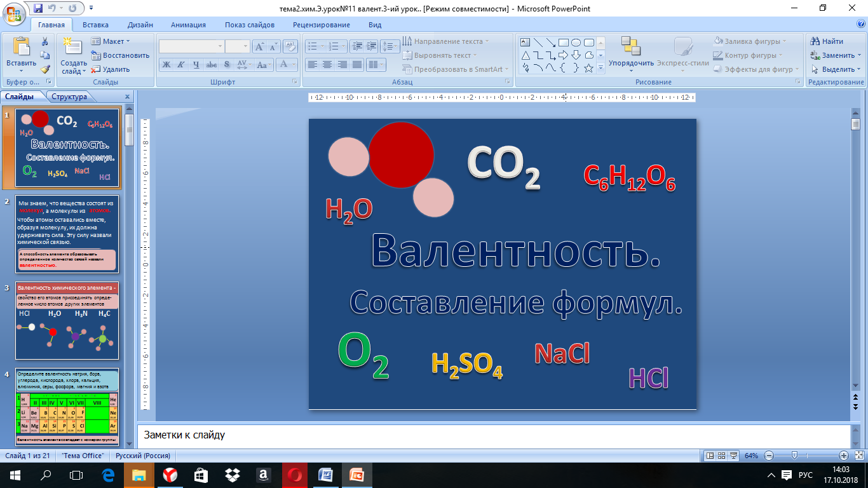Switch to Показ слайдов tab
The height and width of the screenshot is (488, 868).
coord(250,25)
